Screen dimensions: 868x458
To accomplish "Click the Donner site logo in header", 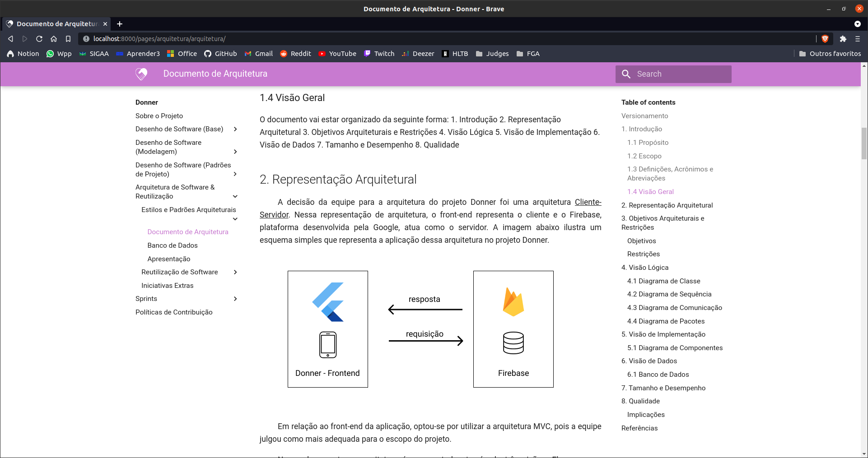I will 141,74.
